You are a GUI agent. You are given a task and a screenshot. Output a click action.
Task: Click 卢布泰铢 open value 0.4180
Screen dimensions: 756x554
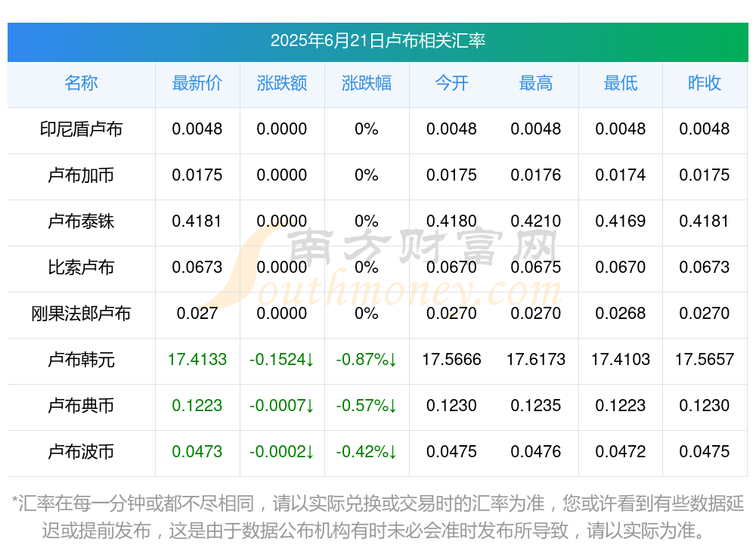451,221
